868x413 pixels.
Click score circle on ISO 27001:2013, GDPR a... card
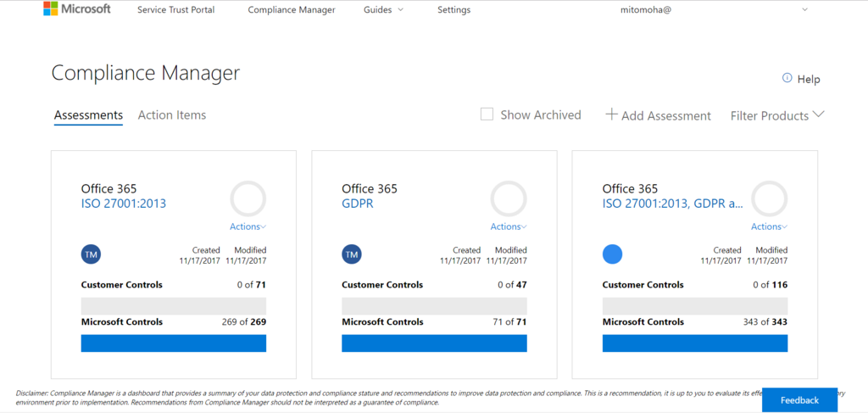coord(770,198)
